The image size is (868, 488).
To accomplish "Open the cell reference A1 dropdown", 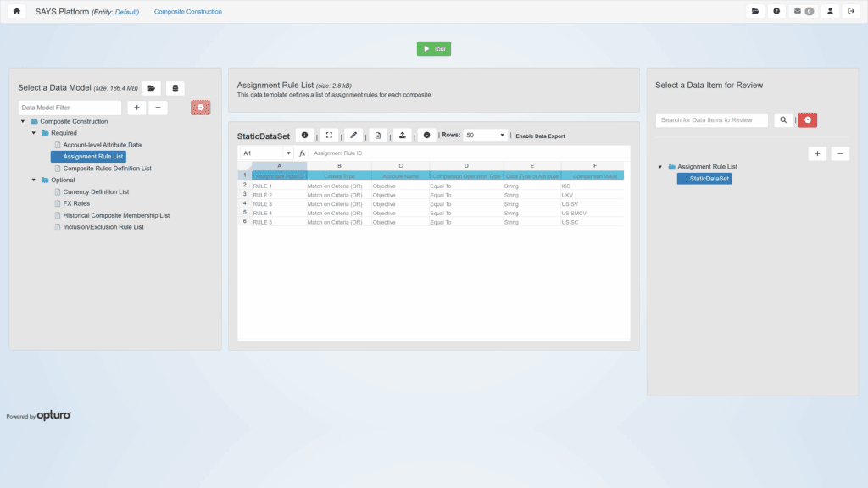I will (288, 153).
